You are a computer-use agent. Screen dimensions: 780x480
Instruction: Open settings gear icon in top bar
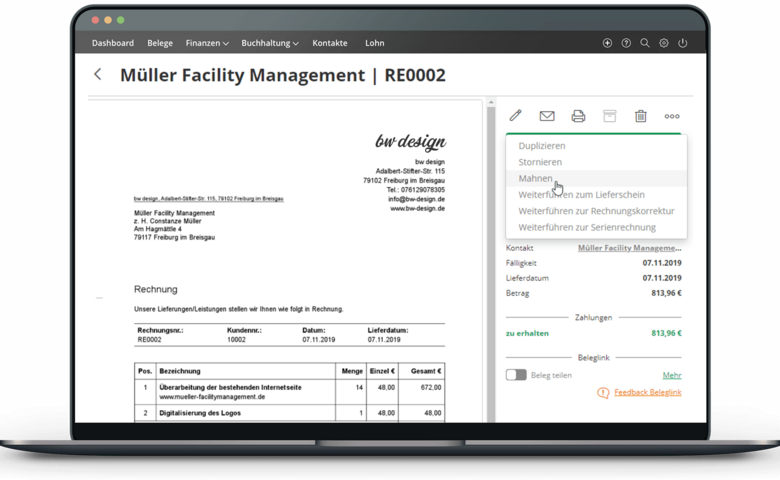tap(664, 44)
